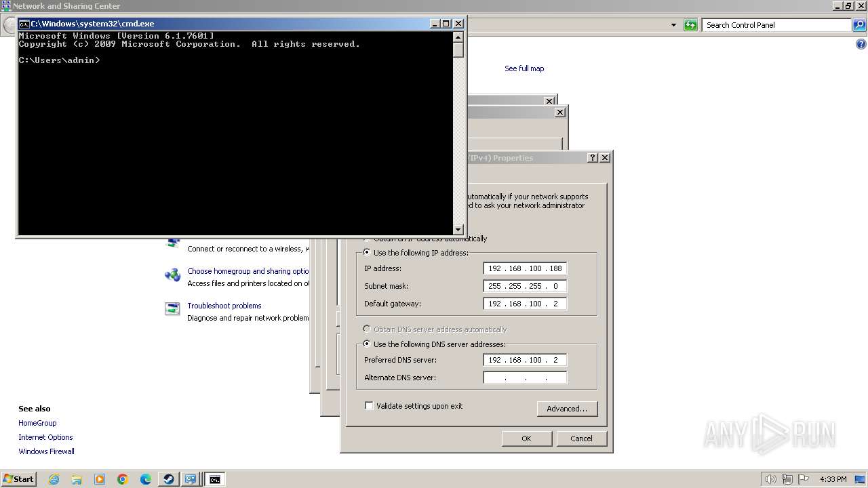Screen dimensions: 868x488
Task: Select 'Use the following IP address' radio
Action: pos(367,253)
